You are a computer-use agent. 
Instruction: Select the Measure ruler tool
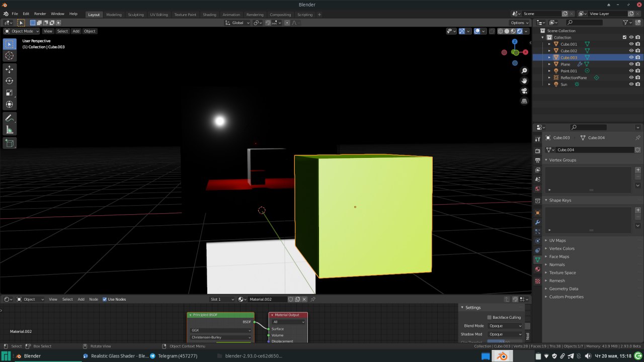[x=10, y=130]
